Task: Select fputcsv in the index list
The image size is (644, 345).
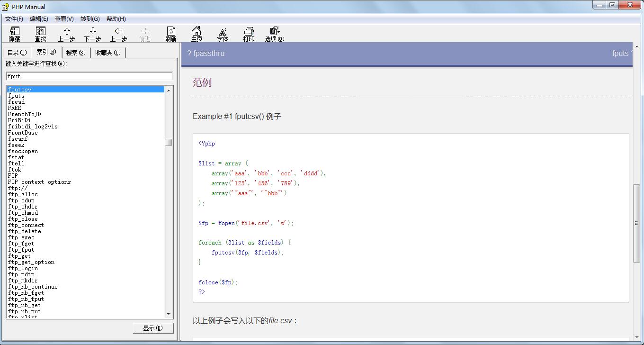Action: pos(85,90)
